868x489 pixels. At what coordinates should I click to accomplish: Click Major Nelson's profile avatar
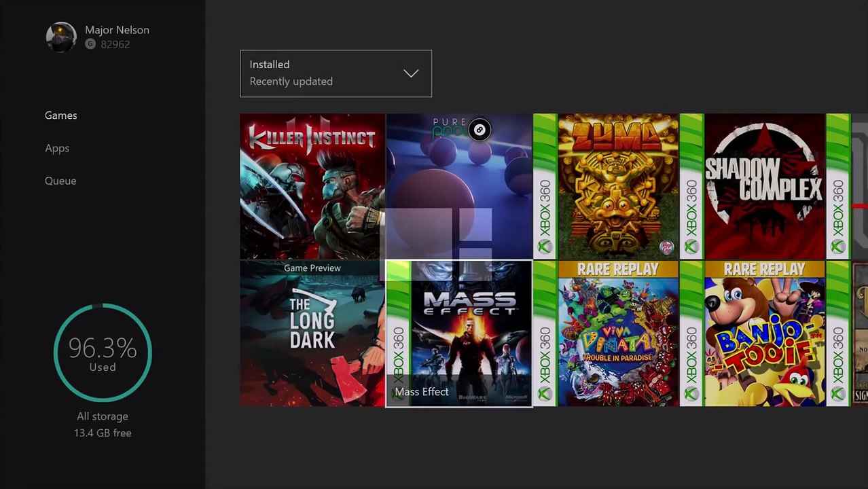point(61,37)
